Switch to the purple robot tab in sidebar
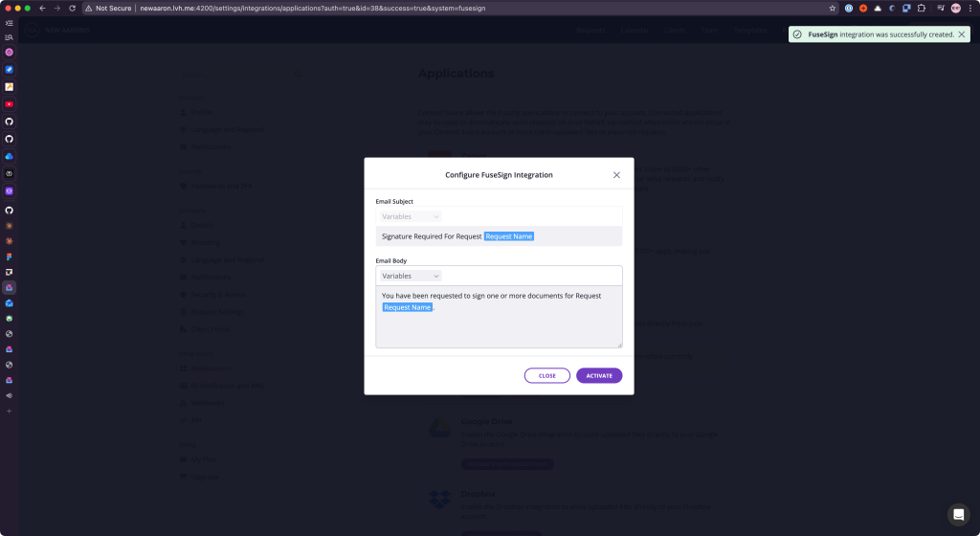The width and height of the screenshot is (980, 536). pos(9,191)
